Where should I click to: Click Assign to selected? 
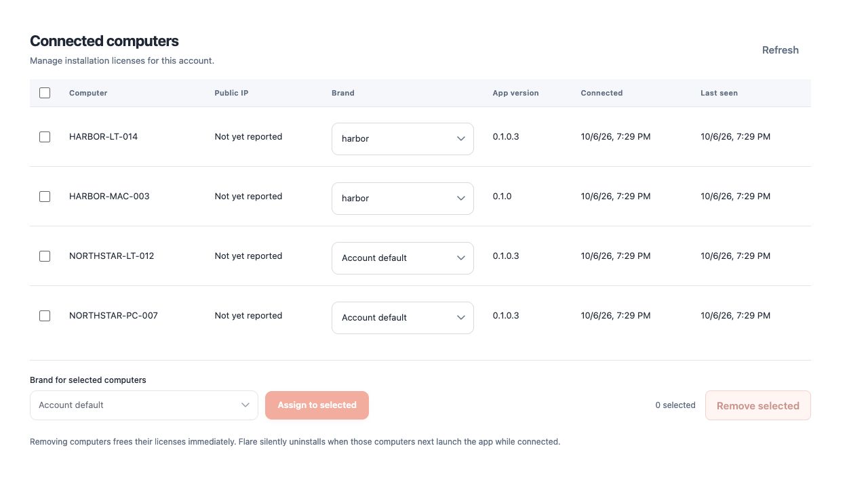(317, 405)
